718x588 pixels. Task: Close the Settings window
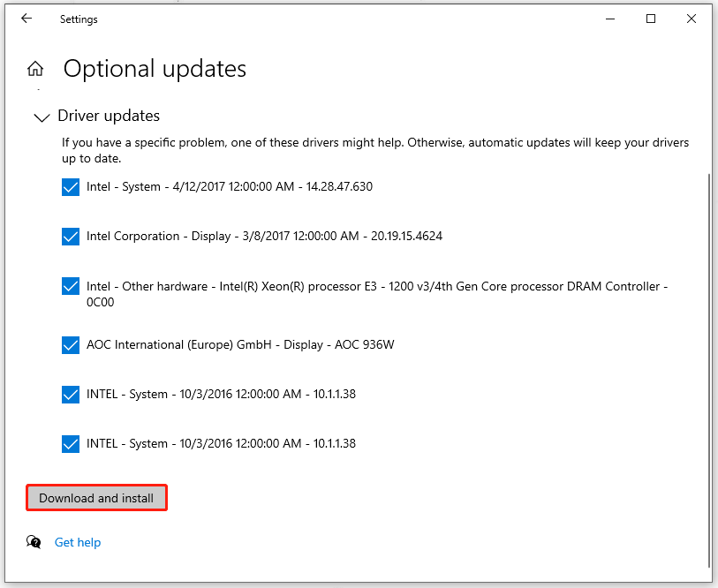(692, 19)
